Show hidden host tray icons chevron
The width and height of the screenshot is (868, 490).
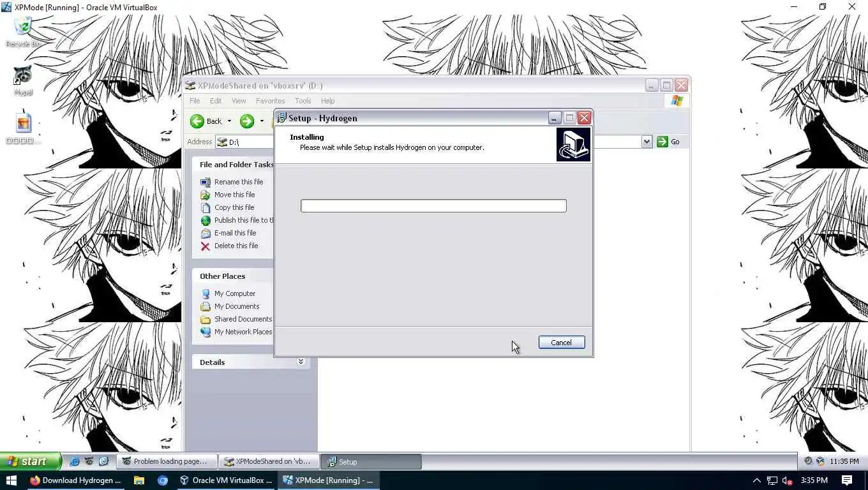point(757,480)
